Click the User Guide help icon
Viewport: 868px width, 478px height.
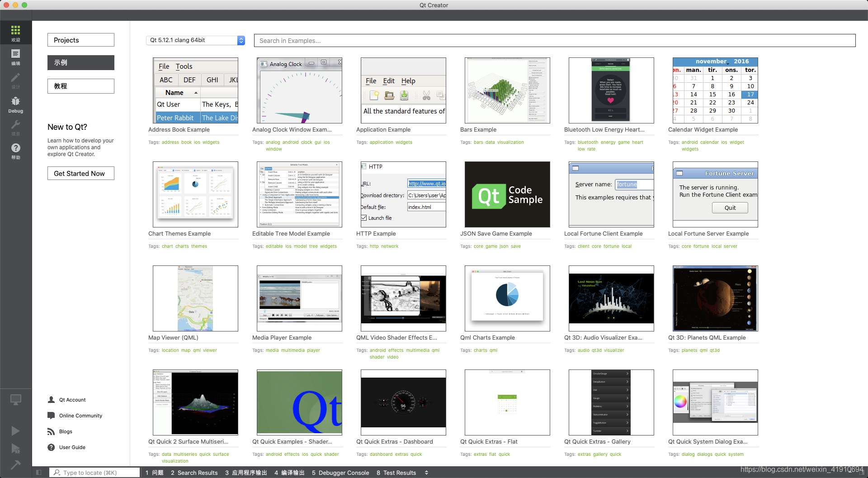pos(51,447)
